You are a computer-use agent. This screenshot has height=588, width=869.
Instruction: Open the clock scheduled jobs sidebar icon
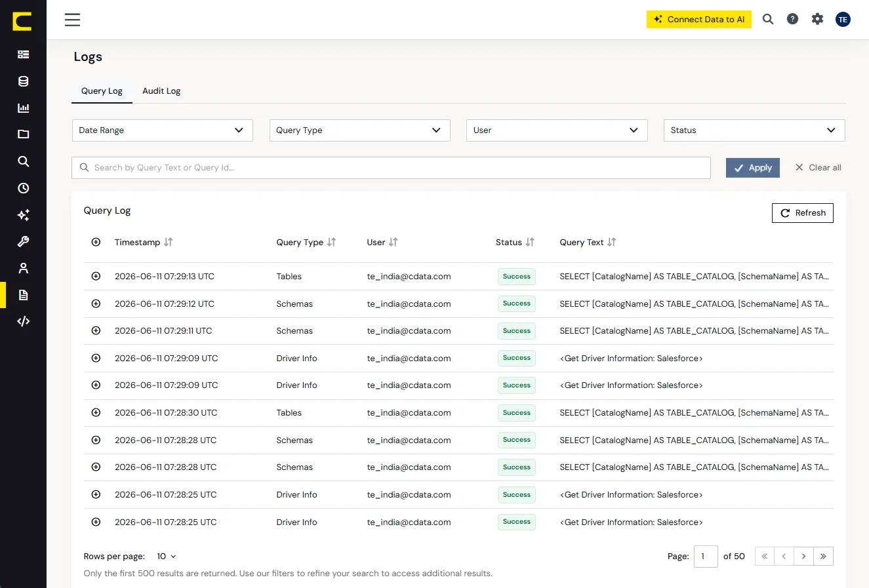[x=23, y=188]
